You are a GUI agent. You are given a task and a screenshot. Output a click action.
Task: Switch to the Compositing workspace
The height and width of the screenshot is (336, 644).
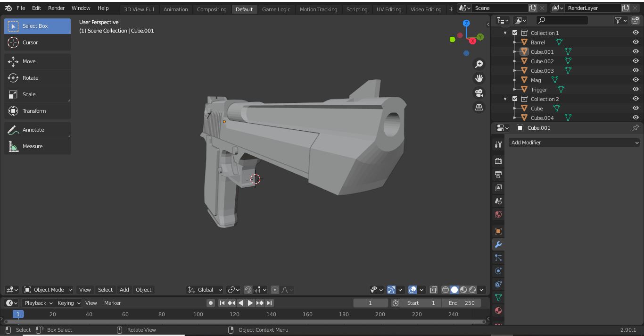point(211,9)
